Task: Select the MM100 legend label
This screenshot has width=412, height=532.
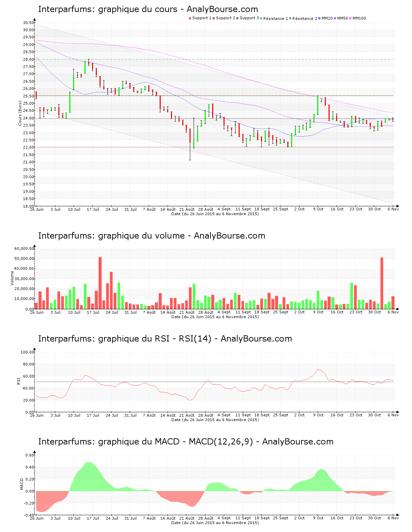Action: point(359,18)
